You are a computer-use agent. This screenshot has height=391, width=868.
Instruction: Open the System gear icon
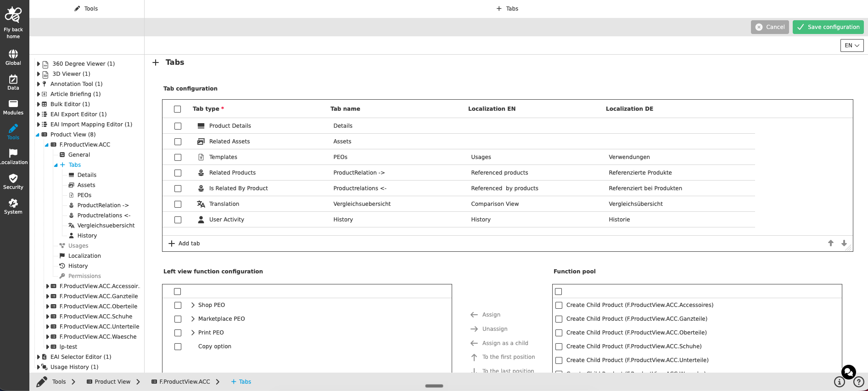point(13,203)
